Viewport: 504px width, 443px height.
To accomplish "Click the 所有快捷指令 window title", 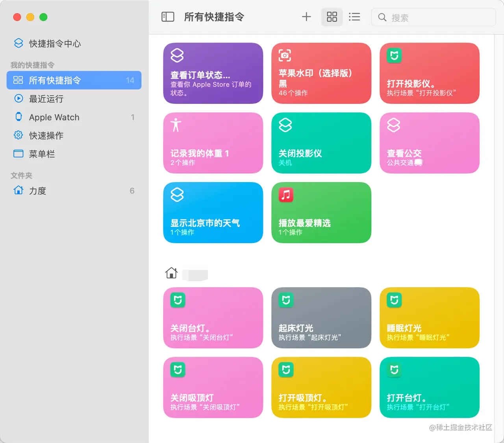I will (x=214, y=17).
